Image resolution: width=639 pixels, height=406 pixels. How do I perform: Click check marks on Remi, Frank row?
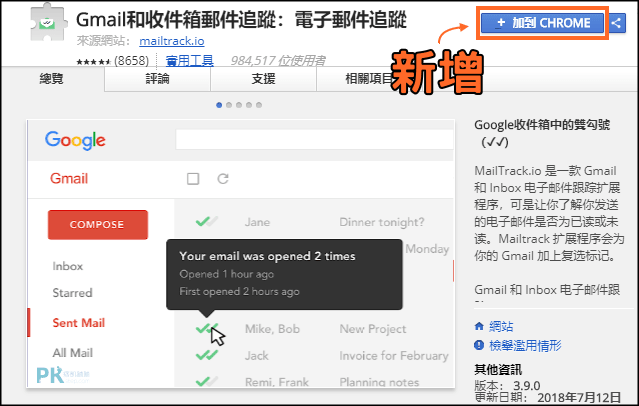coord(207,382)
